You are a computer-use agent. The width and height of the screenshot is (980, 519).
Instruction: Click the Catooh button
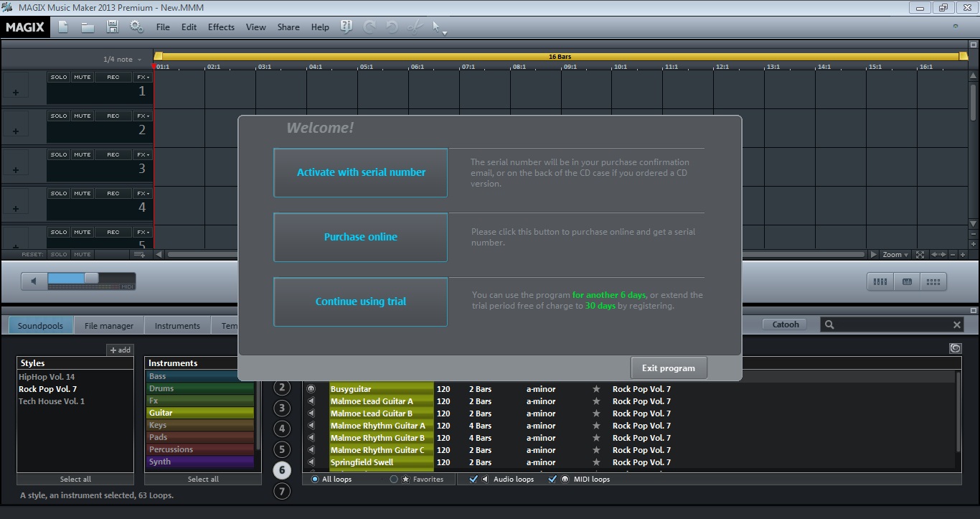click(x=786, y=324)
